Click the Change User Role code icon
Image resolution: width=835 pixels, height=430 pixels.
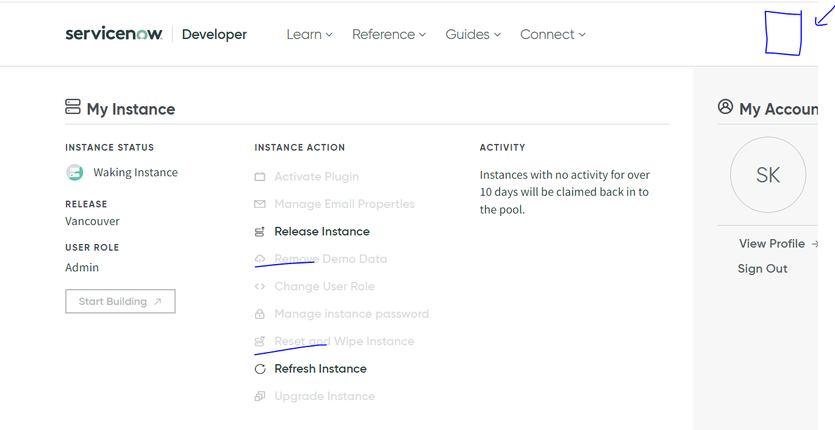tap(260, 286)
